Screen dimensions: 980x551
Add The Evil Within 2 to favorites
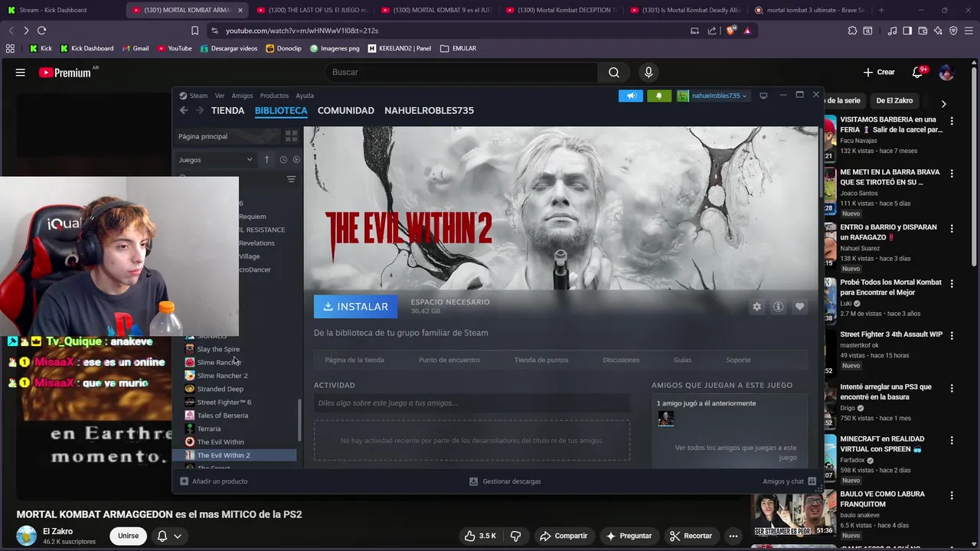[799, 306]
